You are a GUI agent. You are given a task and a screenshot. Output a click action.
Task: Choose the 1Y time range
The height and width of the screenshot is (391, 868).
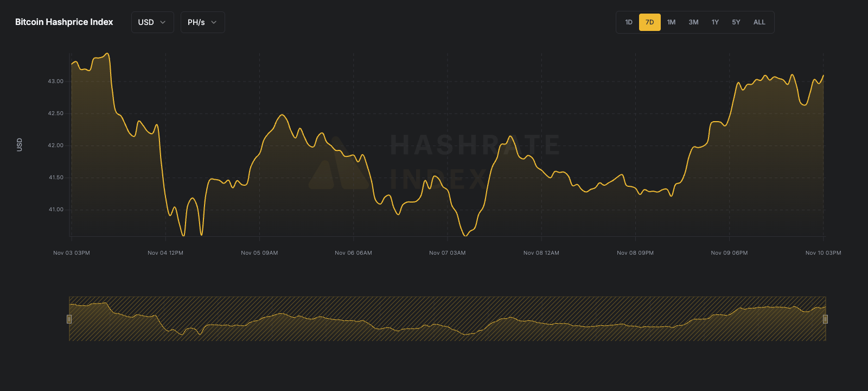(716, 22)
